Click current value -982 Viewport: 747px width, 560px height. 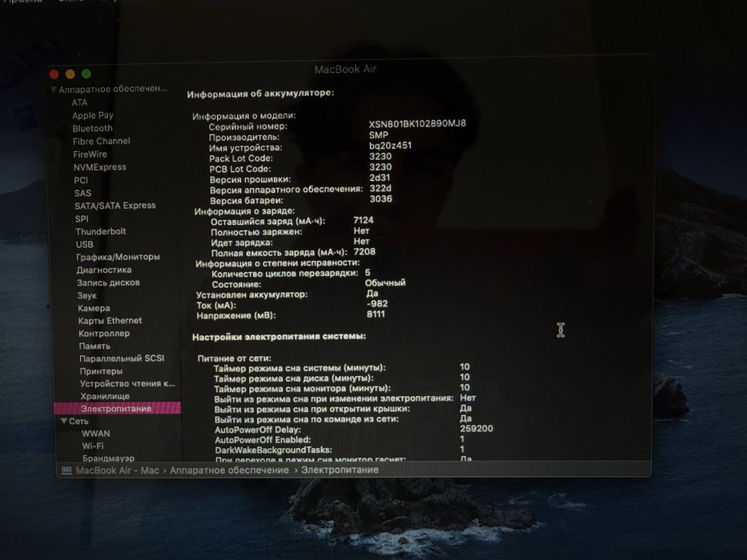pos(377,303)
